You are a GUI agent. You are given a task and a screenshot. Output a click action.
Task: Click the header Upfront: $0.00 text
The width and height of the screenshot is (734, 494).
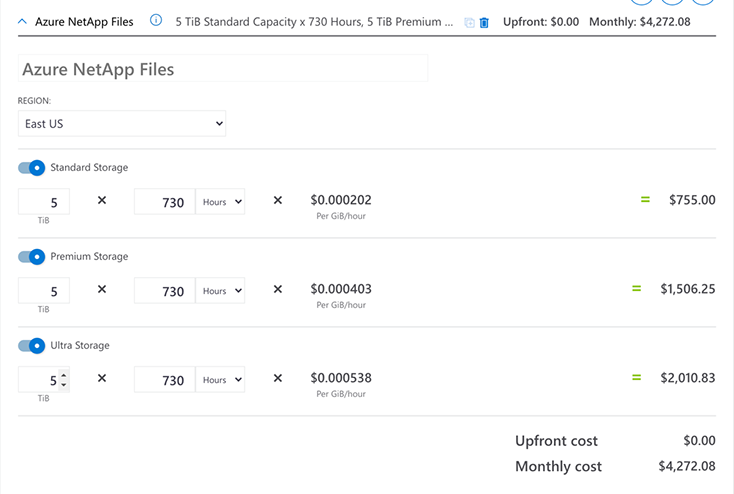pos(541,22)
